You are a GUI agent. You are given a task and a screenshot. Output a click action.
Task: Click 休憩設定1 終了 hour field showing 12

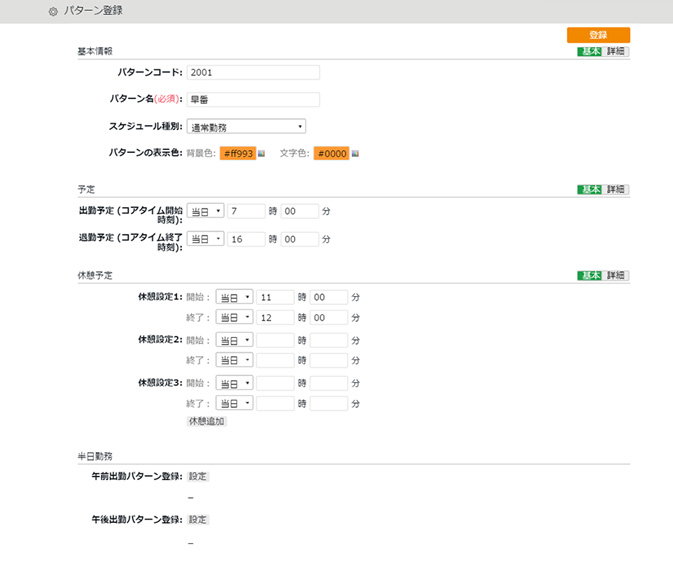(x=275, y=318)
